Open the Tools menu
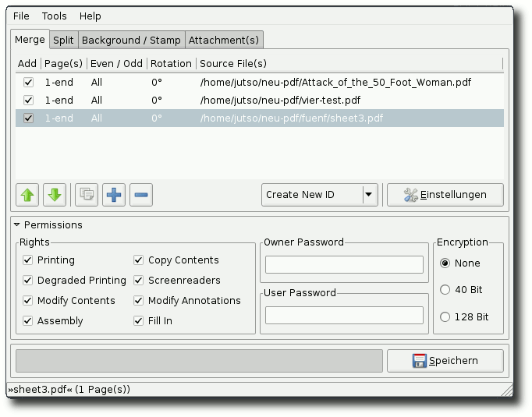This screenshot has width=532, height=417. point(55,16)
